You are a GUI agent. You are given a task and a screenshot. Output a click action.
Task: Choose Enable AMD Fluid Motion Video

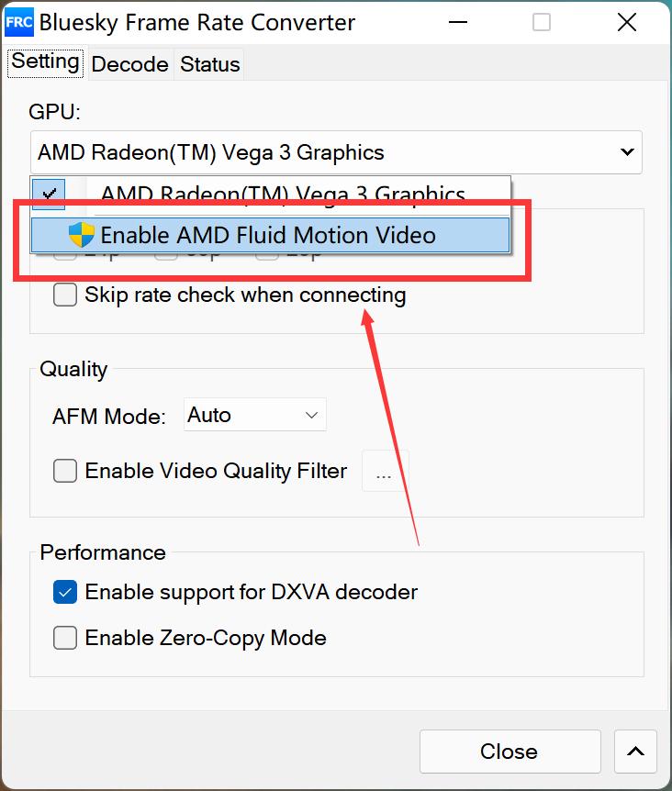pyautogui.click(x=268, y=235)
